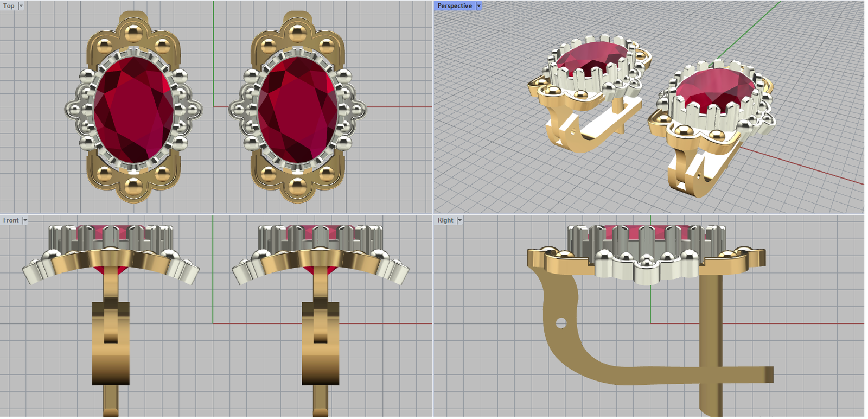Viewport: 868px width, 419px height.
Task: Select the left ruby gemstone in Top view
Action: pyautogui.click(x=133, y=109)
